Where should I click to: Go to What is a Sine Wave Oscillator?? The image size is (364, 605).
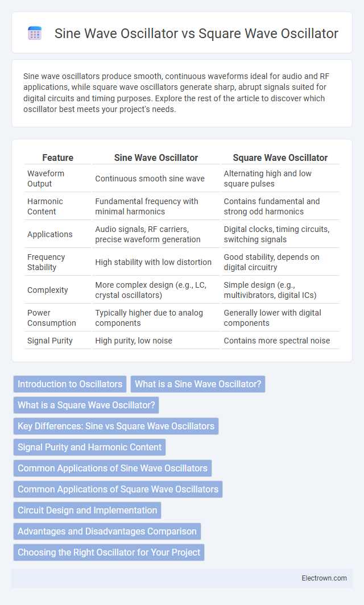point(198,384)
